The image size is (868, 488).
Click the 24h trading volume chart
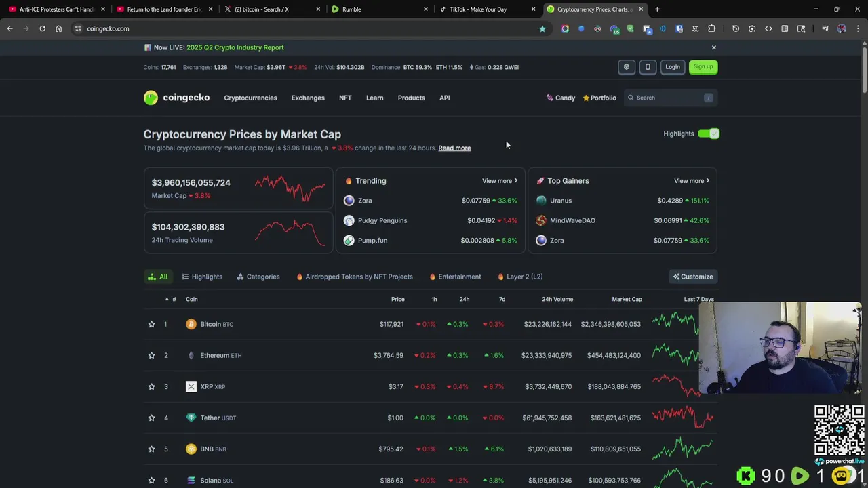(x=290, y=232)
